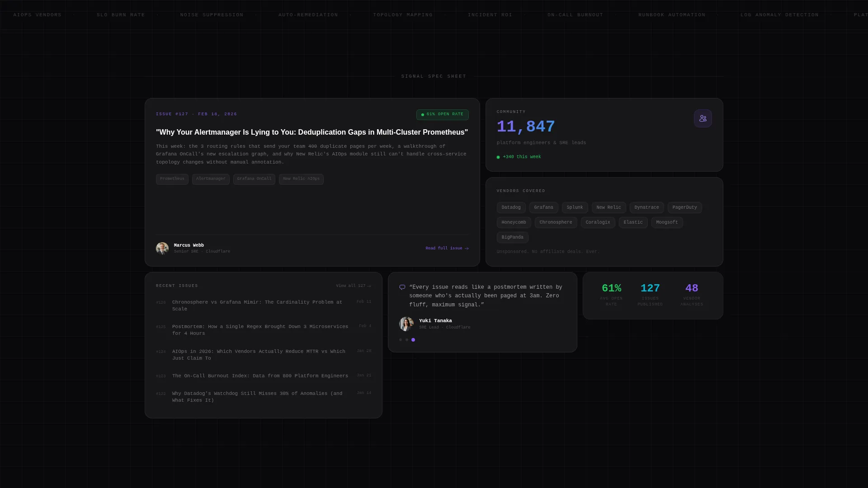Click the NOISE SUPPRESSION ticker item
The height and width of the screenshot is (488, 868).
coord(212,15)
